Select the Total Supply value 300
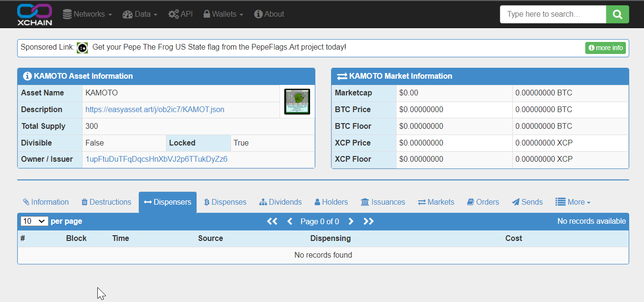Viewport: 644px width, 302px height. tap(92, 126)
